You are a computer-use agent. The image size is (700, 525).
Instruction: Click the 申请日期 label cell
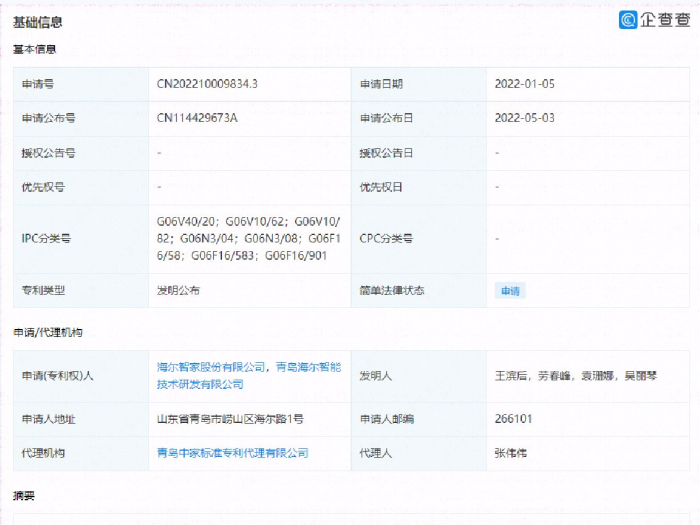[419, 84]
